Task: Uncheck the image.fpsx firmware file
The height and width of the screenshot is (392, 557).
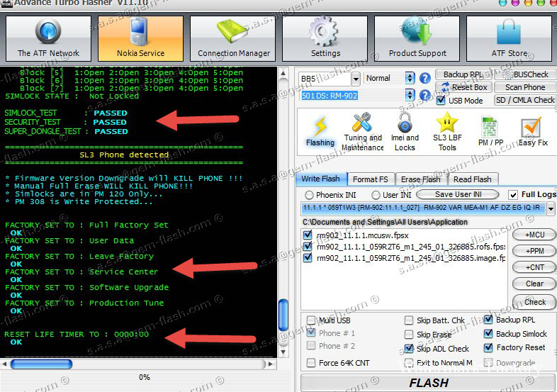Action: pos(308,257)
